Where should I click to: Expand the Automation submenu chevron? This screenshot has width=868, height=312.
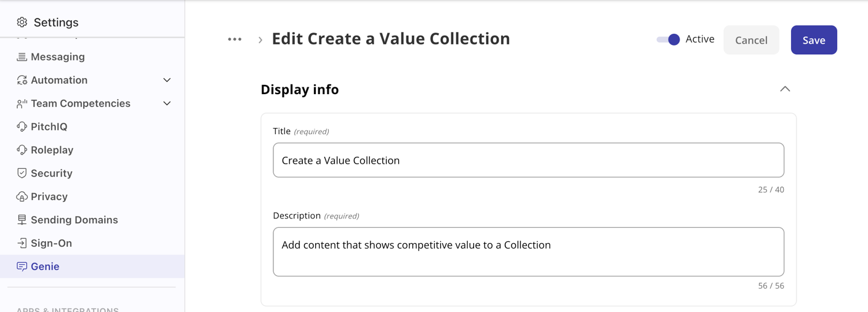point(167,80)
